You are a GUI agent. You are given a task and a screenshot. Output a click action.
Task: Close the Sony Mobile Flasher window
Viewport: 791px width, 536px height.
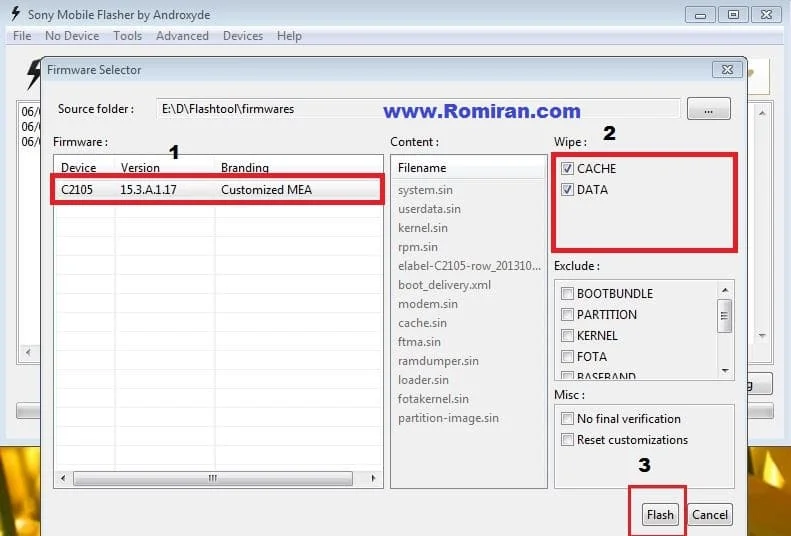(x=766, y=15)
